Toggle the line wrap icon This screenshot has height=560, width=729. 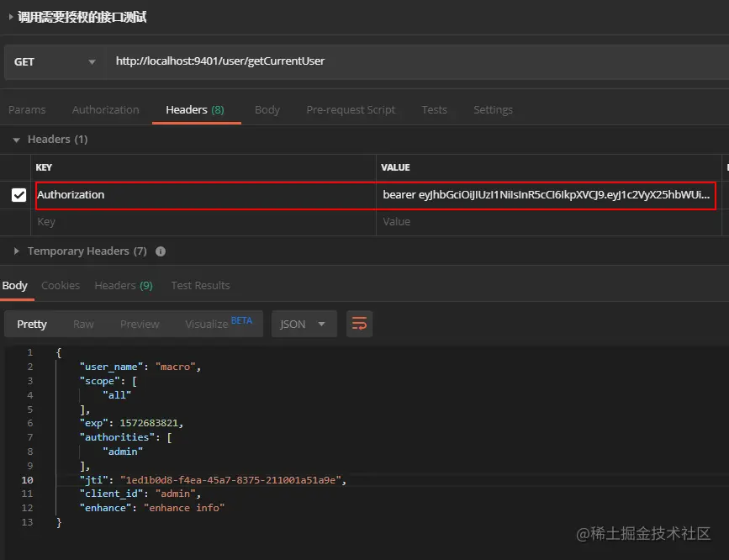tap(359, 324)
